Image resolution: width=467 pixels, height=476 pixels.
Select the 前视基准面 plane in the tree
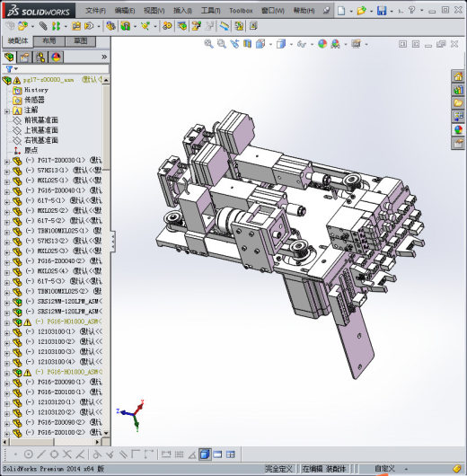(41, 120)
